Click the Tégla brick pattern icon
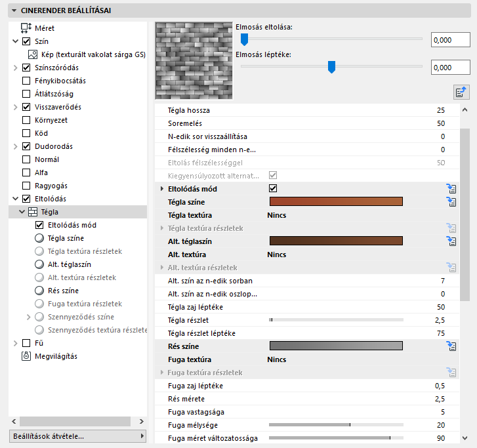 34,212
